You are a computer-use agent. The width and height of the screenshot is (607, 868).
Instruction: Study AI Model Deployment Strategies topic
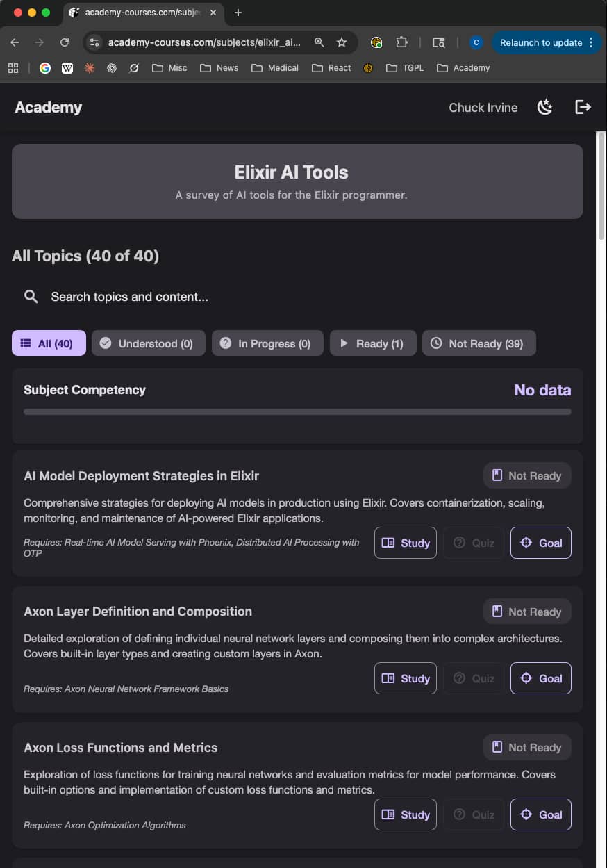[406, 543]
